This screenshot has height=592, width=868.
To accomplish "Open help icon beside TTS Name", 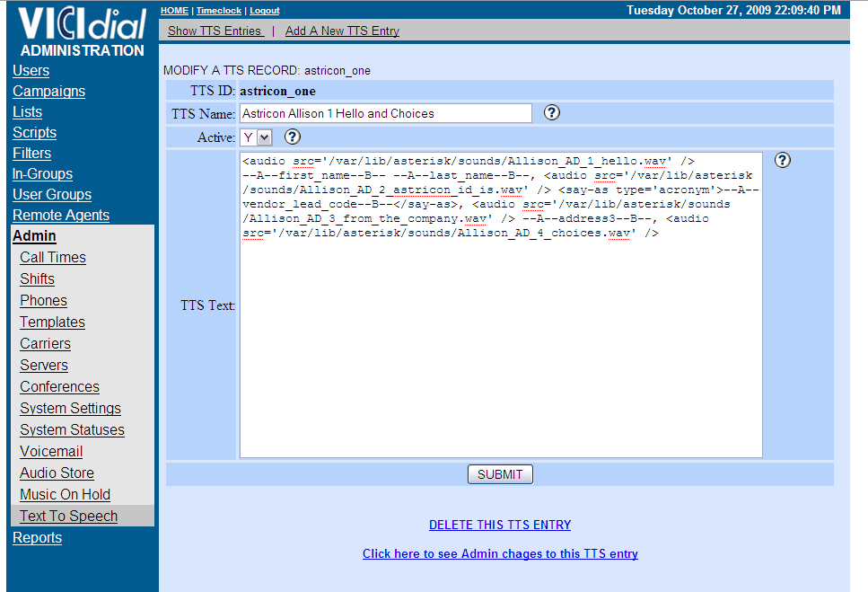I will click(551, 113).
